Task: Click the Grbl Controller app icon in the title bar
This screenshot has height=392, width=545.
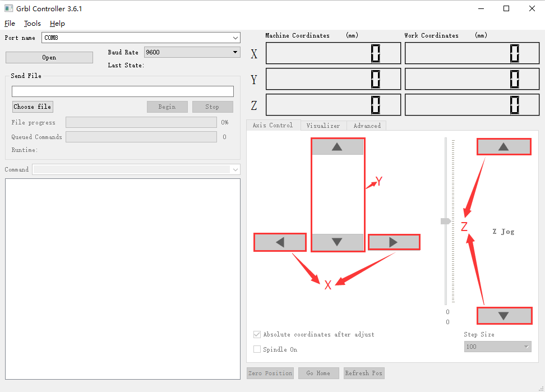Action: point(8,8)
